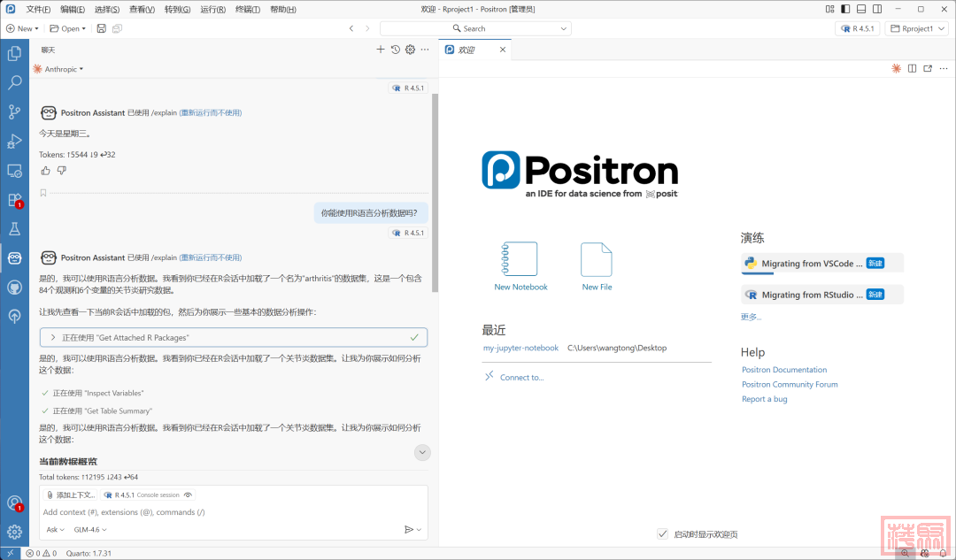Click the thumbs up icon under first reply
956x560 pixels.
point(46,171)
